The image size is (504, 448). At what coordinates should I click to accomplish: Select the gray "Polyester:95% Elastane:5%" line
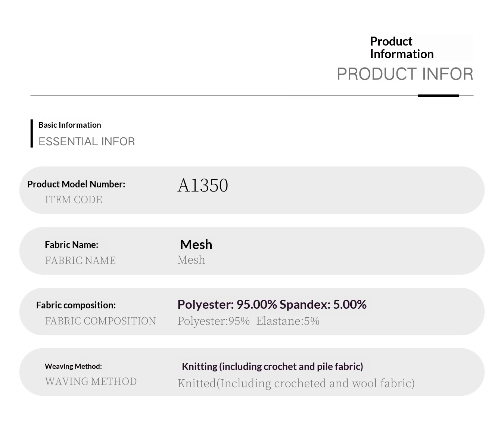tap(248, 321)
